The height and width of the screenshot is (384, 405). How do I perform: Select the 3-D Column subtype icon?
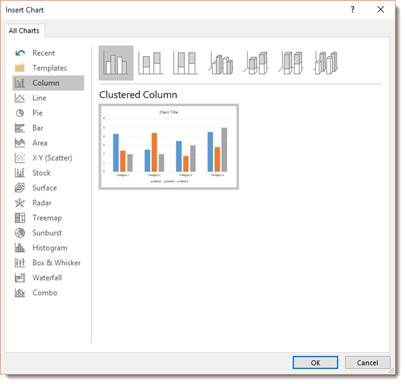point(326,63)
